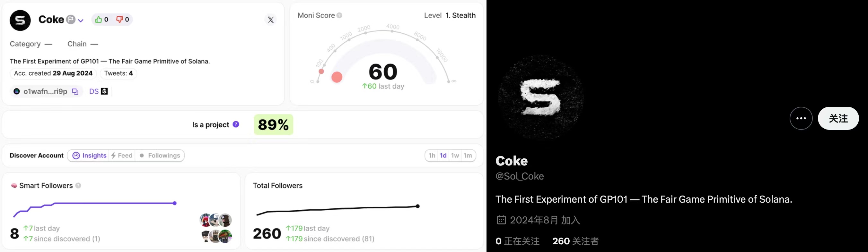Click the 关注 follow button
This screenshot has height=252, width=868.
(x=838, y=118)
